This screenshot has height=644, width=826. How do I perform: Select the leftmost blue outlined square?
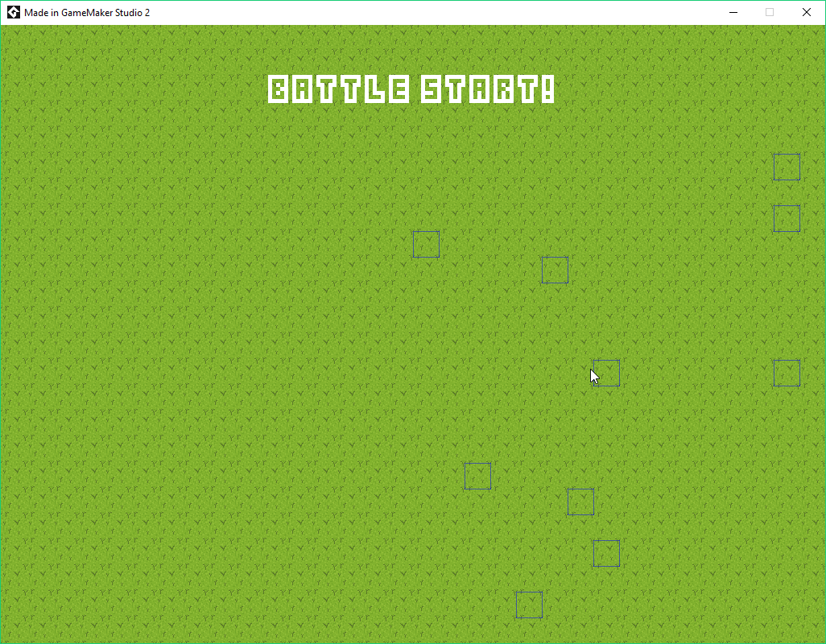(426, 245)
